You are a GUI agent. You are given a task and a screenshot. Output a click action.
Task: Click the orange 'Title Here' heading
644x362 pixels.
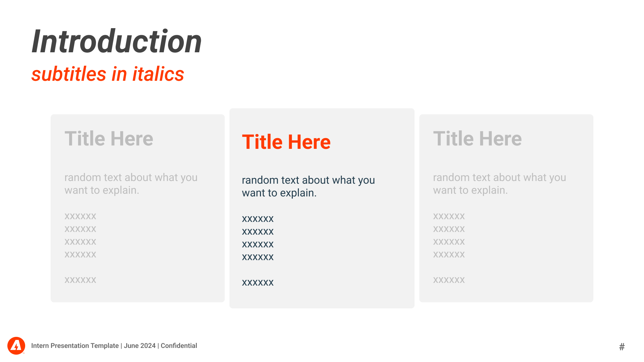point(286,142)
